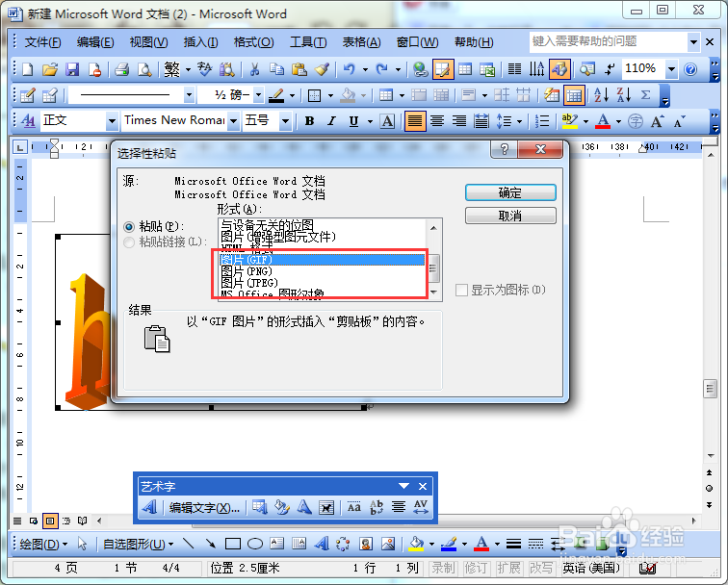Screen dimensions: 728x585
Task: Select the Rectangle tool in Drawing toolbar
Action: (x=233, y=544)
